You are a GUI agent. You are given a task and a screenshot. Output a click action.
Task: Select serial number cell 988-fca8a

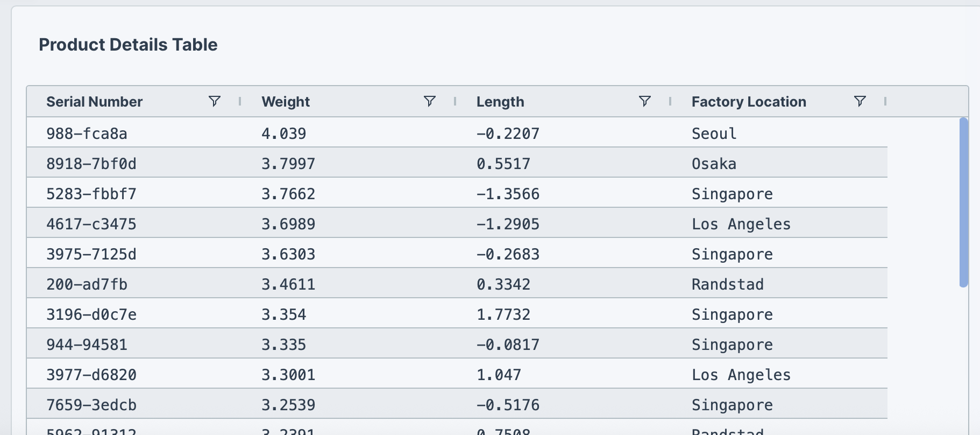tap(87, 134)
